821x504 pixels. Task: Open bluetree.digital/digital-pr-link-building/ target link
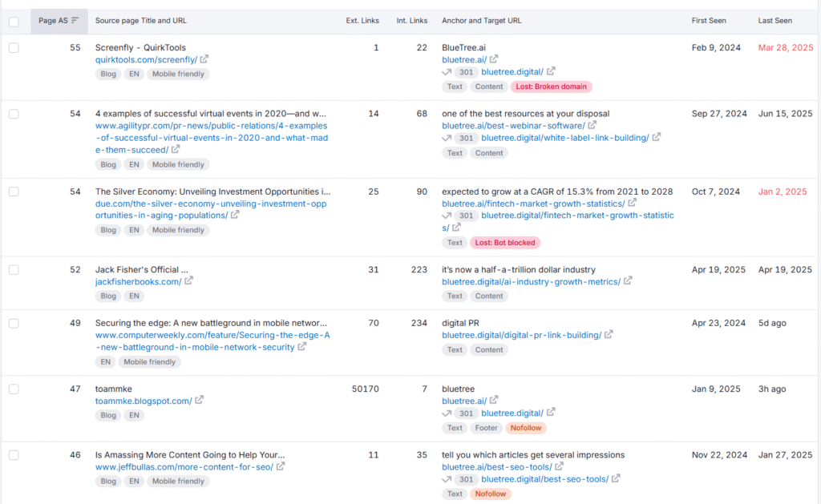coord(521,335)
